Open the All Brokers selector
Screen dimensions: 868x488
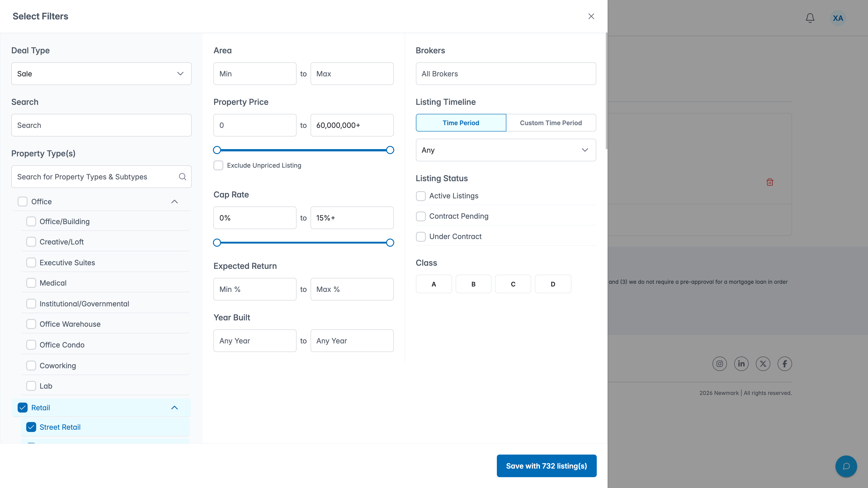(x=506, y=73)
